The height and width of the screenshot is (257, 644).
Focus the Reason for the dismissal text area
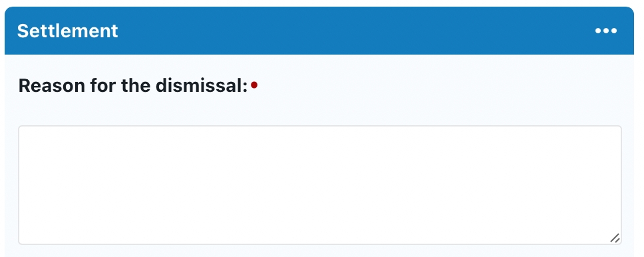point(319,185)
